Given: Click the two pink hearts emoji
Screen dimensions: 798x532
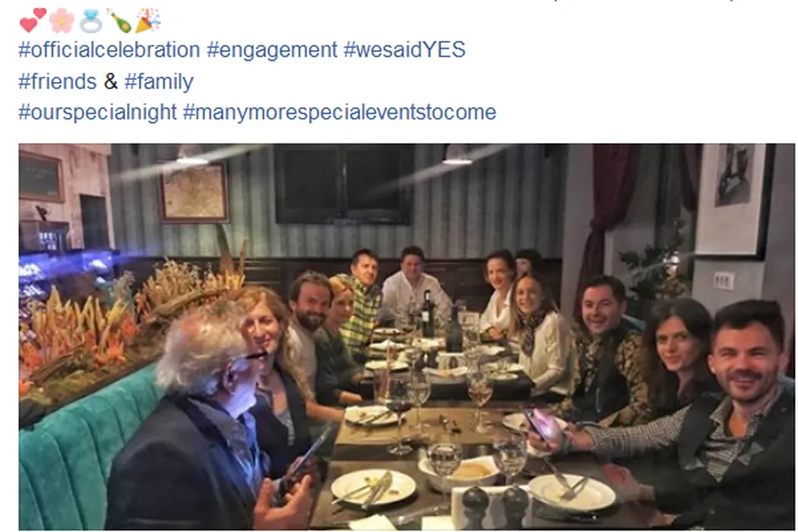Looking at the screenshot, I should [32, 20].
